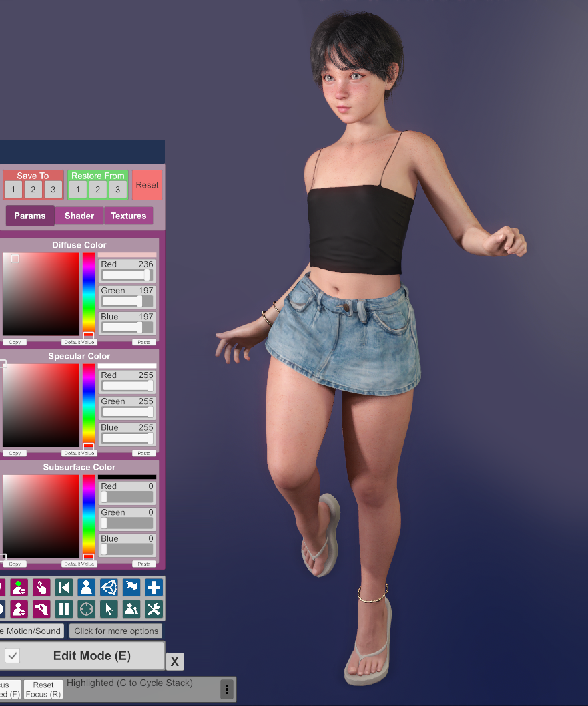This screenshot has width=588, height=706.
Task: Click the blue plus add icon
Action: click(154, 588)
